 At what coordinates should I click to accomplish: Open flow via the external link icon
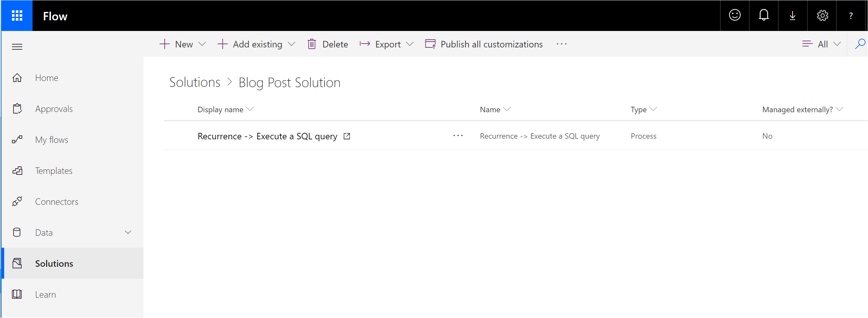coord(347,136)
